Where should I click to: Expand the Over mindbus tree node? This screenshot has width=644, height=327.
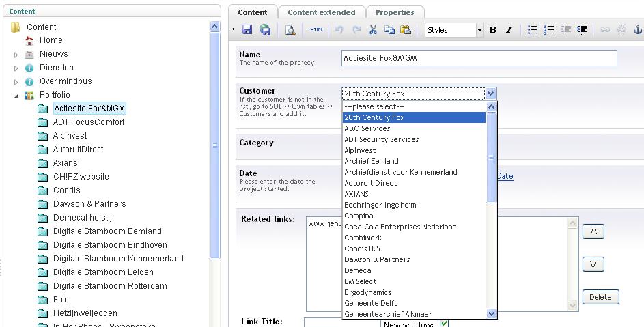[x=16, y=82]
